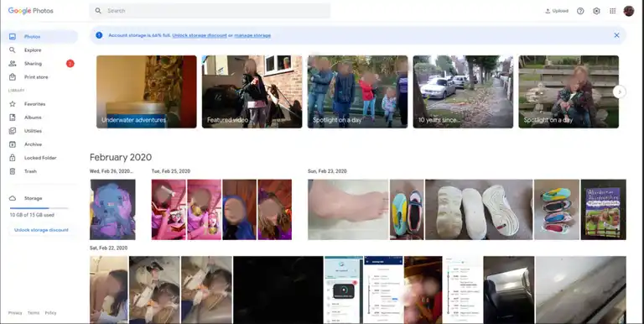Dismiss the account storage banner
The height and width of the screenshot is (324, 644).
[x=616, y=35]
